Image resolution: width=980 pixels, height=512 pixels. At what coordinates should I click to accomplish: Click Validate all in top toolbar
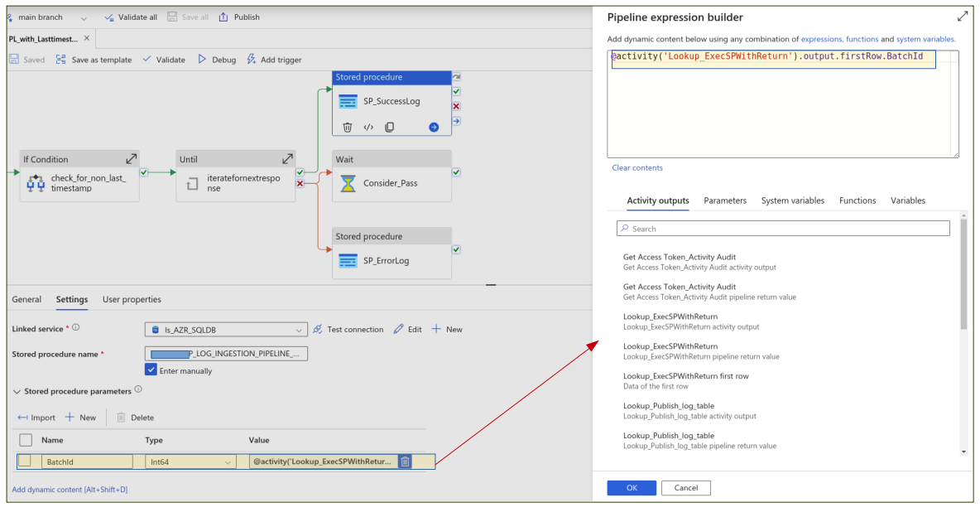131,17
